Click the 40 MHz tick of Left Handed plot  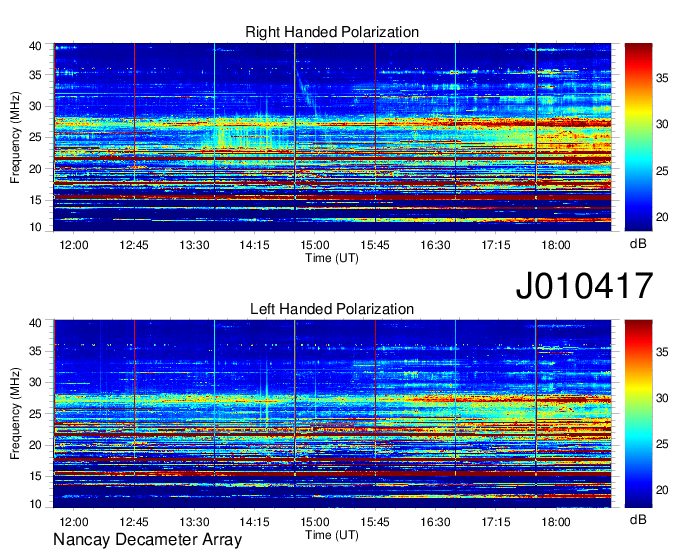36,323
